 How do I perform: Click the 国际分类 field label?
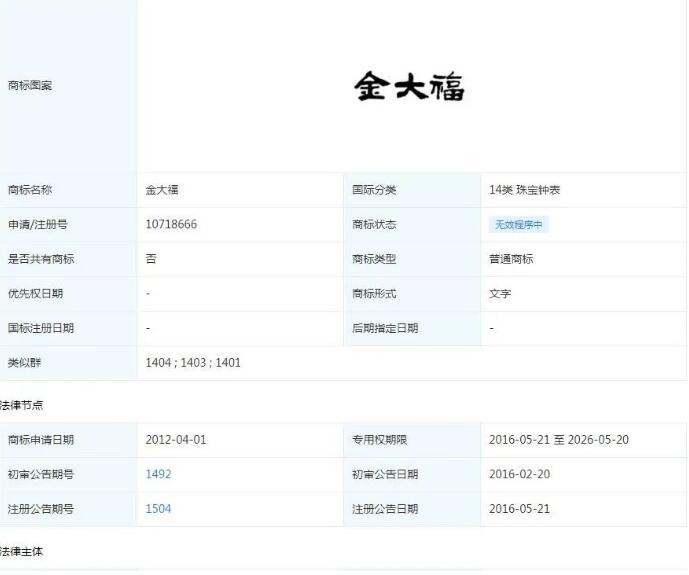click(374, 190)
